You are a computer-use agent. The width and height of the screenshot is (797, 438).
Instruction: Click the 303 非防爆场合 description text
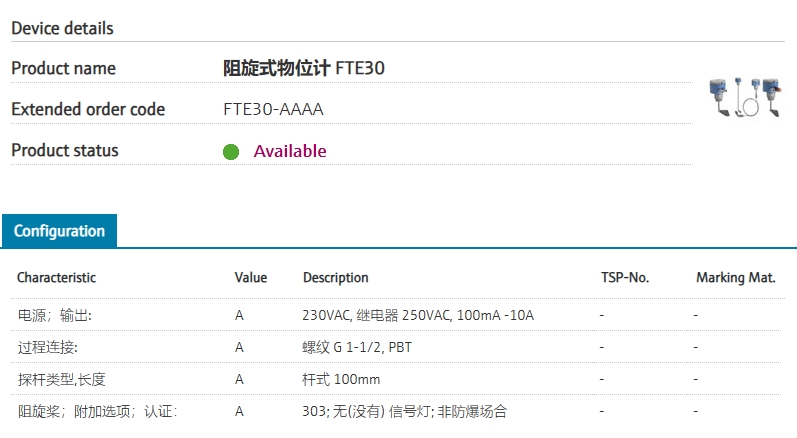pyautogui.click(x=404, y=411)
